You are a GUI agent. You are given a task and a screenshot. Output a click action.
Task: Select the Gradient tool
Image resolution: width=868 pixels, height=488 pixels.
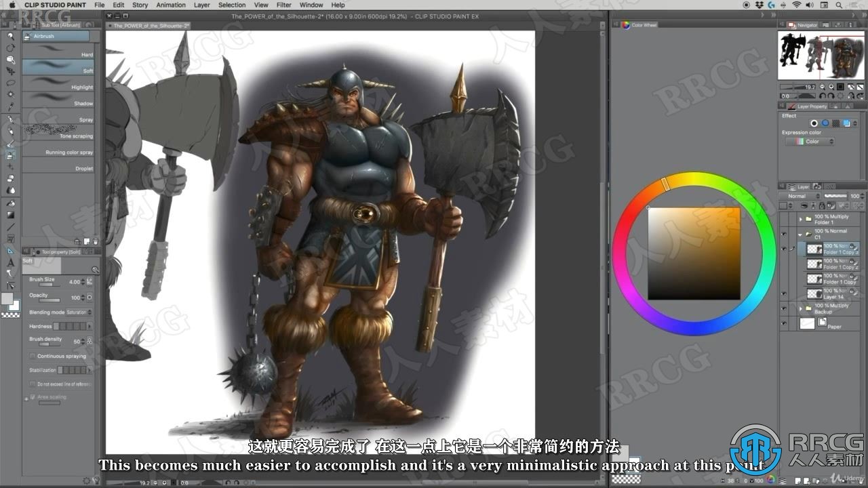[10, 215]
